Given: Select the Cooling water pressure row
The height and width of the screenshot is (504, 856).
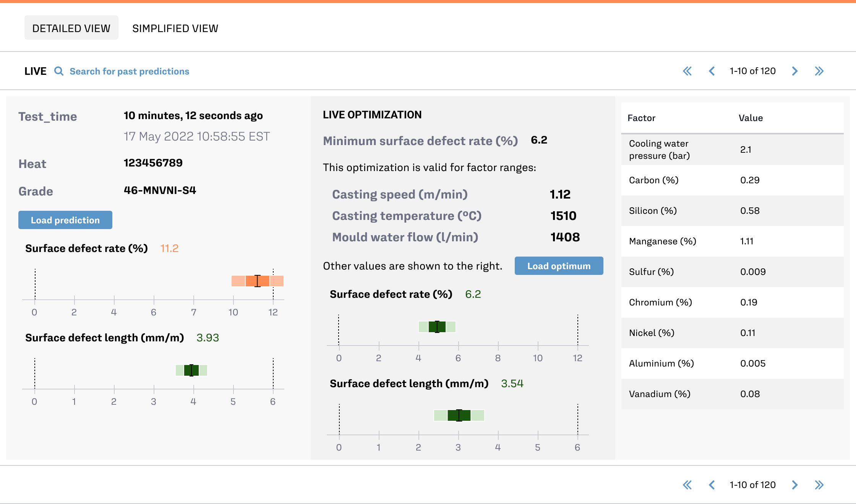Looking at the screenshot, I should (x=732, y=150).
